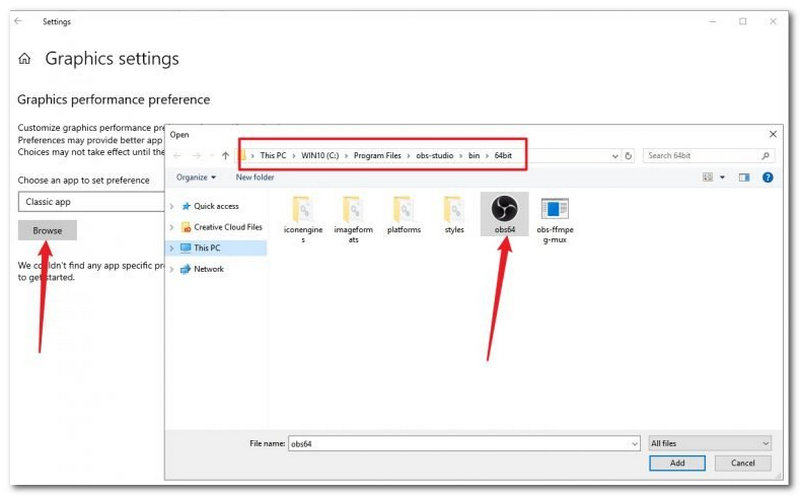Click the Search 64bit field
Screen dimensions: 800x496
tap(709, 156)
